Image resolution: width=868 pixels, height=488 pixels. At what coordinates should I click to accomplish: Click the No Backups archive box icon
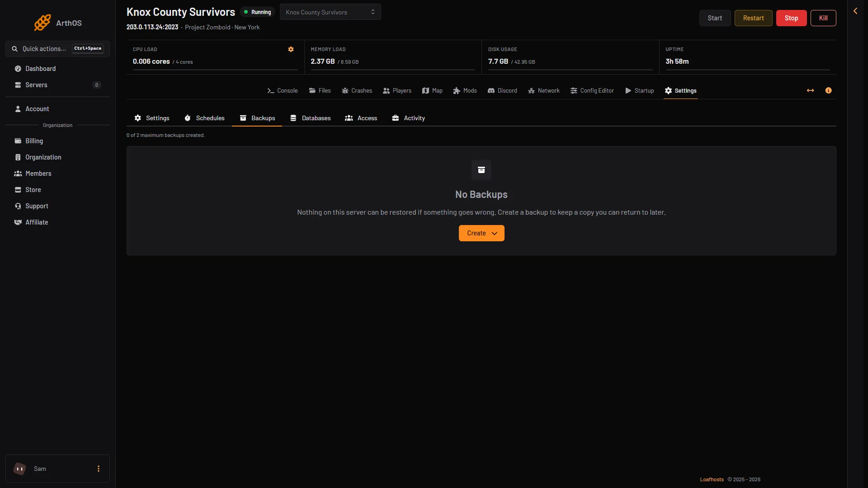(x=481, y=170)
